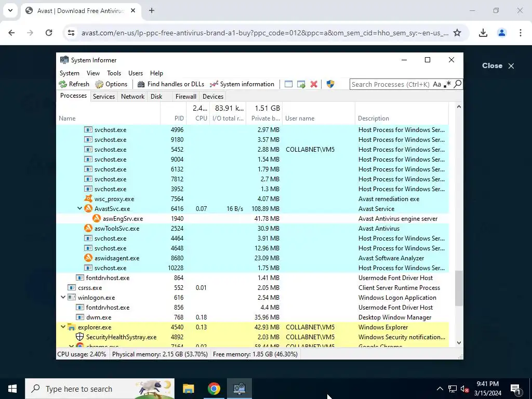Click 'Avast Antivirus engine server' description
532x399 pixels.
coord(397,219)
